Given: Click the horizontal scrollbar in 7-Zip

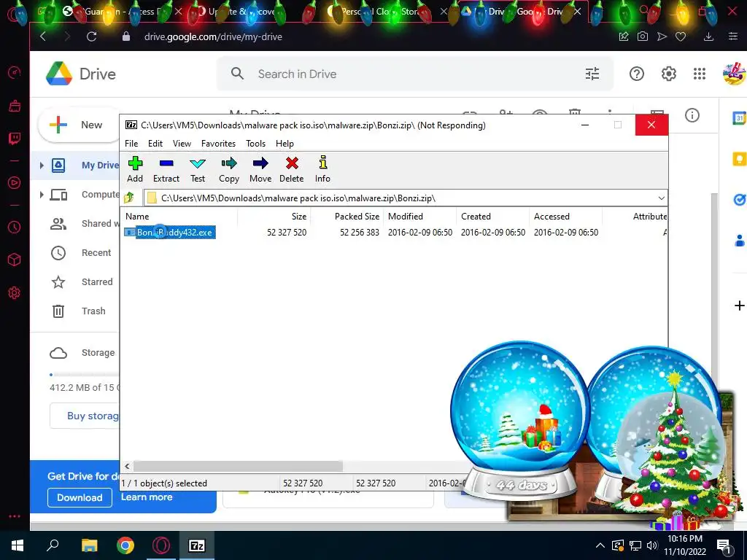Looking at the screenshot, I should click(238, 466).
